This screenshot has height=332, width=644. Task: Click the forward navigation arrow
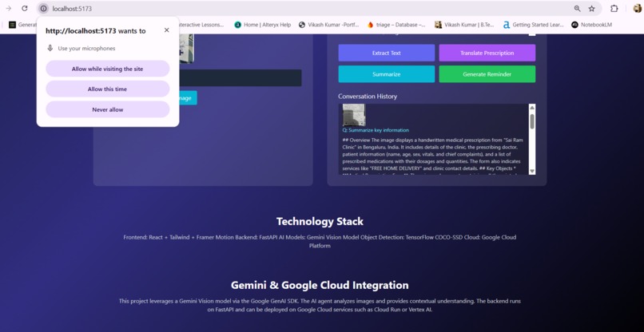coord(9,8)
